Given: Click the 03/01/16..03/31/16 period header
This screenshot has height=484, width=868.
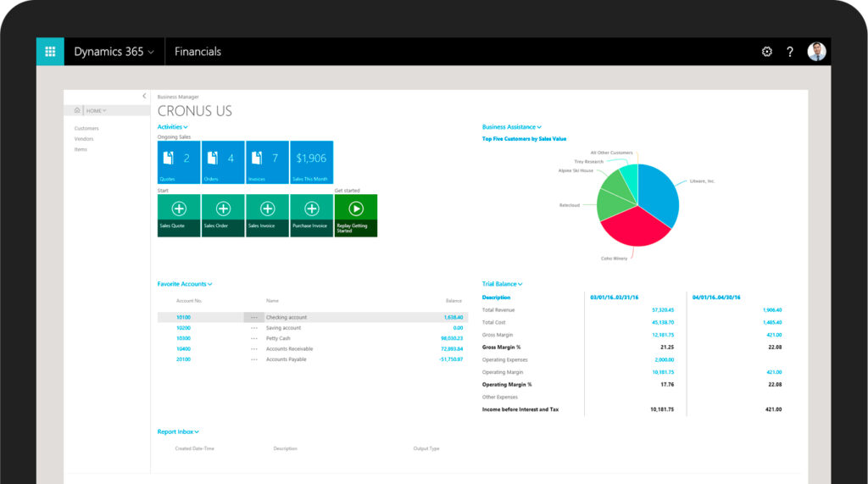Looking at the screenshot, I should click(x=614, y=298).
